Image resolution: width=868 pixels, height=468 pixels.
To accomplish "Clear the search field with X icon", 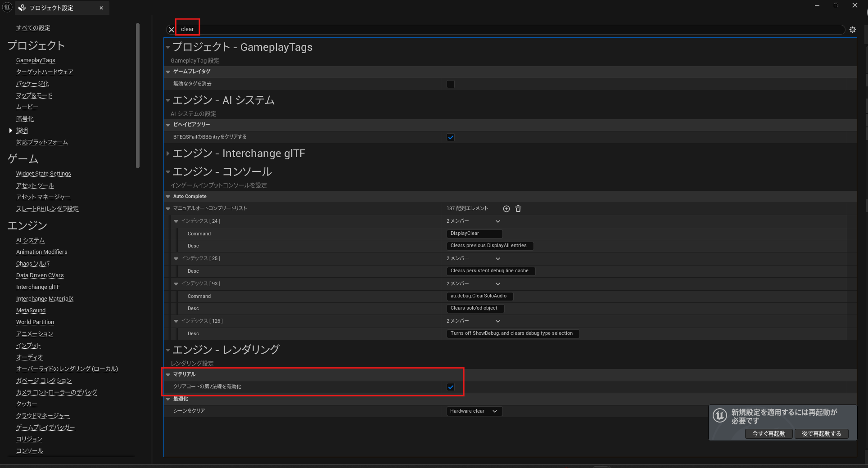I will pyautogui.click(x=171, y=30).
